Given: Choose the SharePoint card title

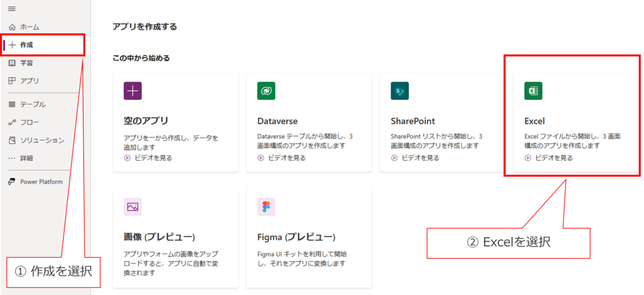Looking at the screenshot, I should click(x=413, y=121).
